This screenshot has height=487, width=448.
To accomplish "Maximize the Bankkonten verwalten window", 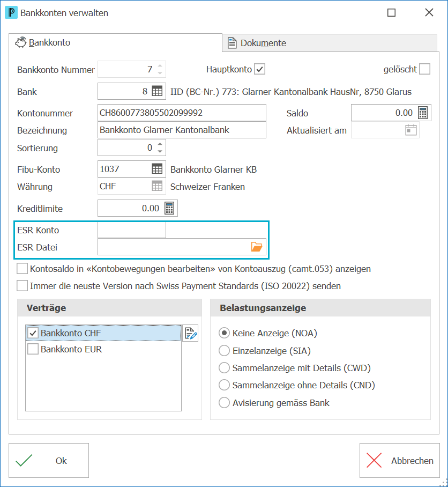I will click(x=392, y=13).
